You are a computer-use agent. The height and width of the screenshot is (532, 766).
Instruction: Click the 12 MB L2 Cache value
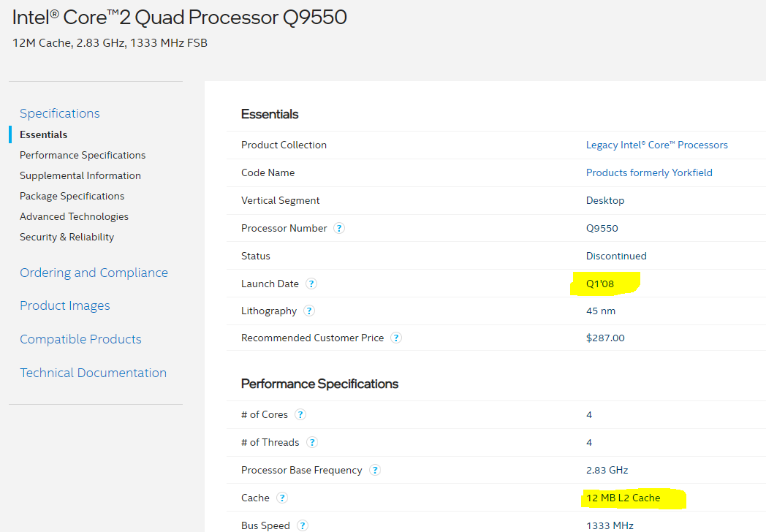tap(623, 498)
